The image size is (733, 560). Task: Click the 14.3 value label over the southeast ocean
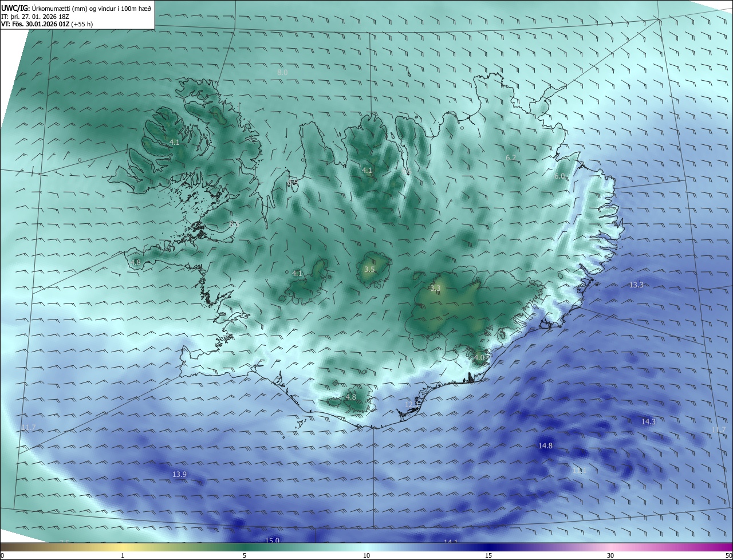[x=648, y=421]
